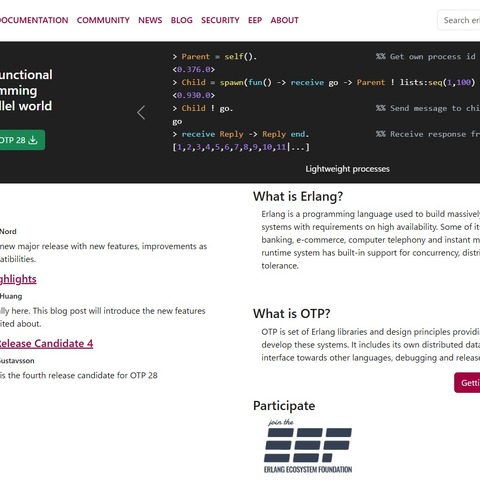Click the '<0.930.0>' output line
Viewport: 480px width, 480px height.
tap(194, 95)
